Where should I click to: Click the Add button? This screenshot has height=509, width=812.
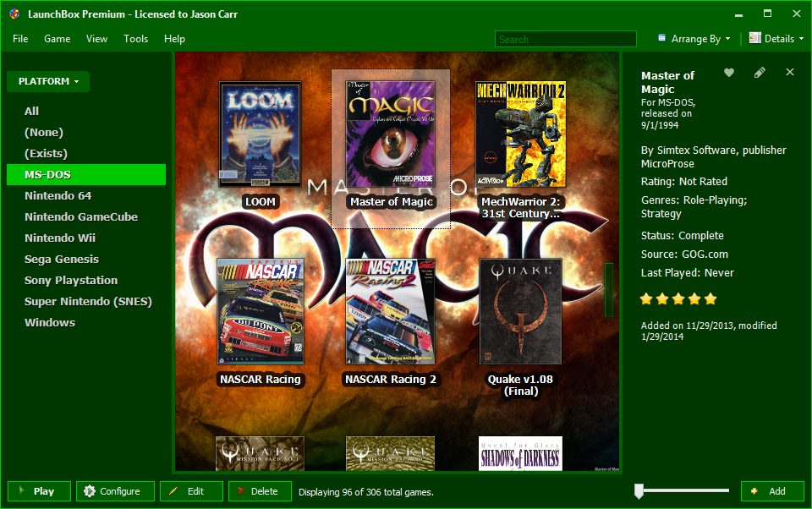[772, 491]
